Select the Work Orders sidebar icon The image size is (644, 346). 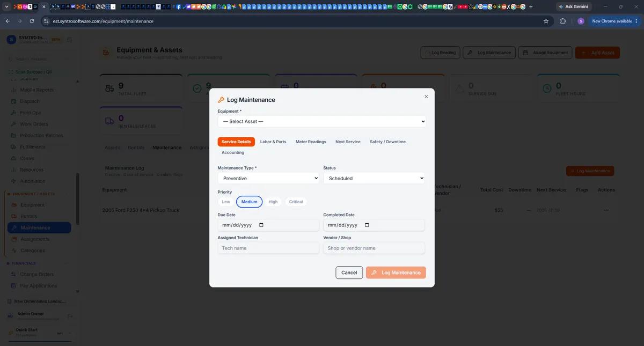[14, 124]
